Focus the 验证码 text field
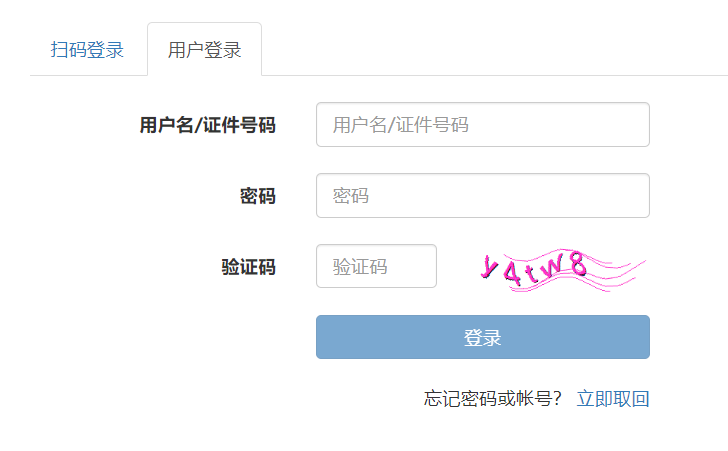The width and height of the screenshot is (728, 451). click(376, 267)
